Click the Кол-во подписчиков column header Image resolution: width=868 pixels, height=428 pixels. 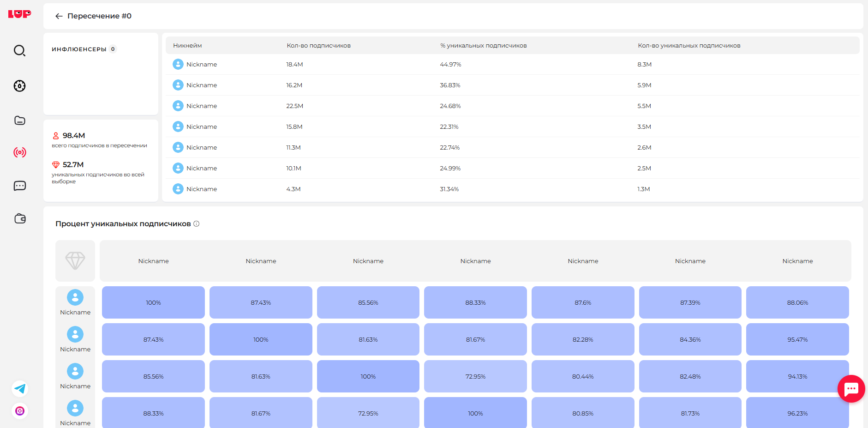318,46
